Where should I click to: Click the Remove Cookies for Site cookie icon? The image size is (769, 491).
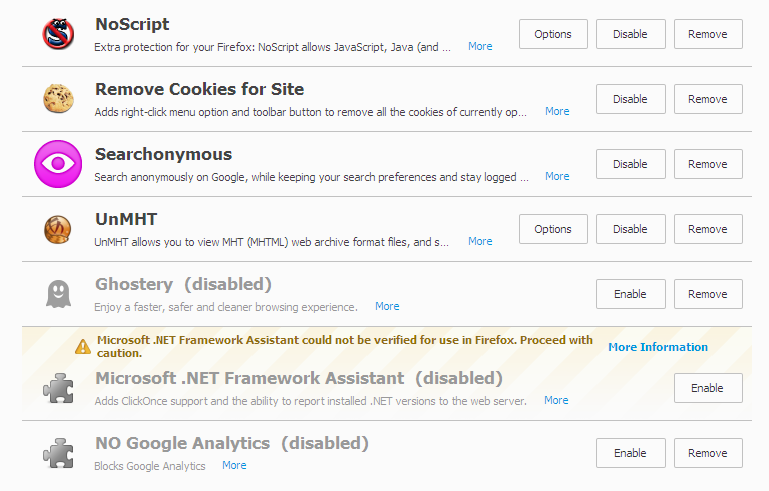(x=58, y=98)
